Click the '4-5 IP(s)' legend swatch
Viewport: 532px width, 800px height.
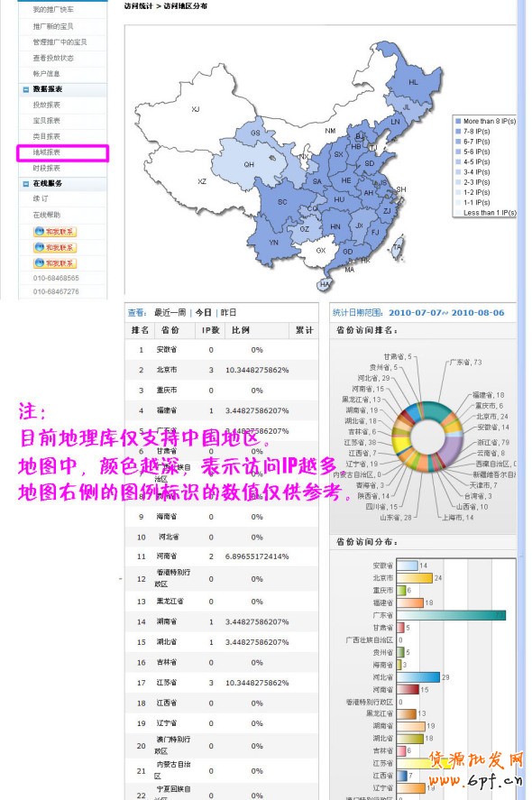pos(458,161)
